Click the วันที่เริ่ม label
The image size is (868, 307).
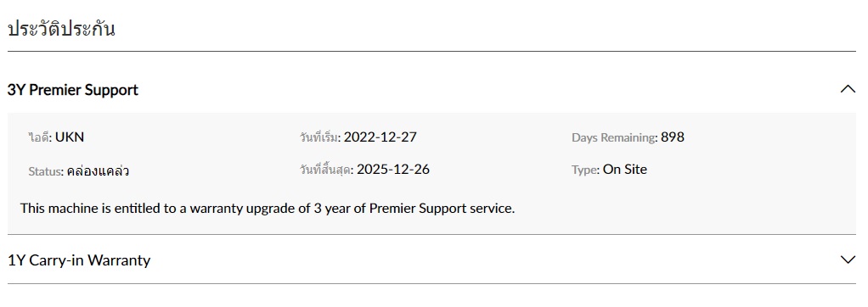click(320, 137)
